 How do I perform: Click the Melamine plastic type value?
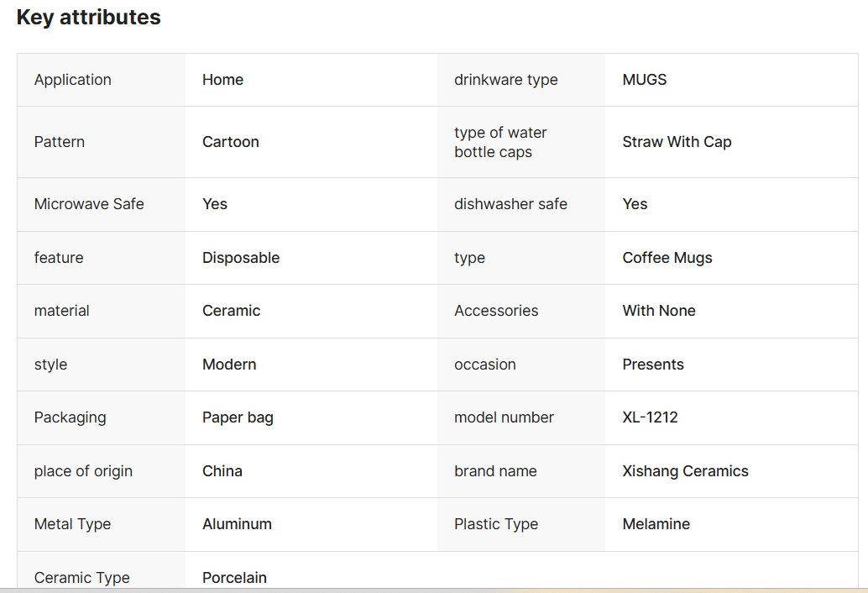656,524
